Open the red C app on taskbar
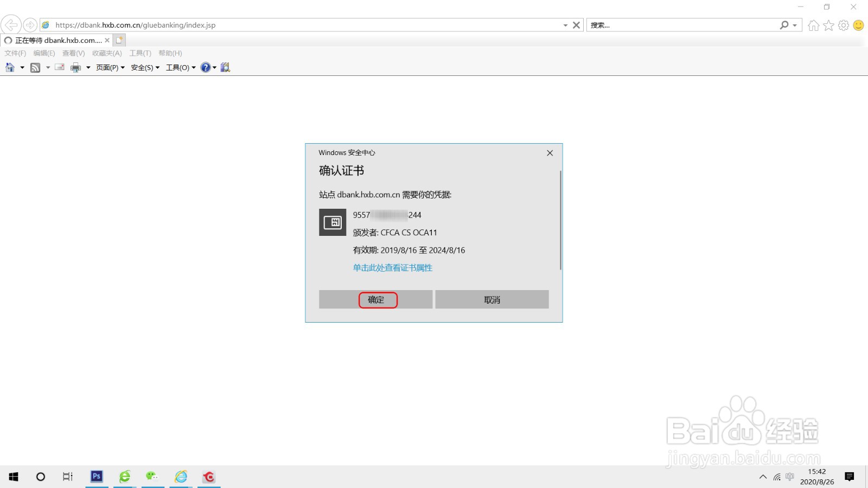The width and height of the screenshot is (868, 488). [209, 477]
